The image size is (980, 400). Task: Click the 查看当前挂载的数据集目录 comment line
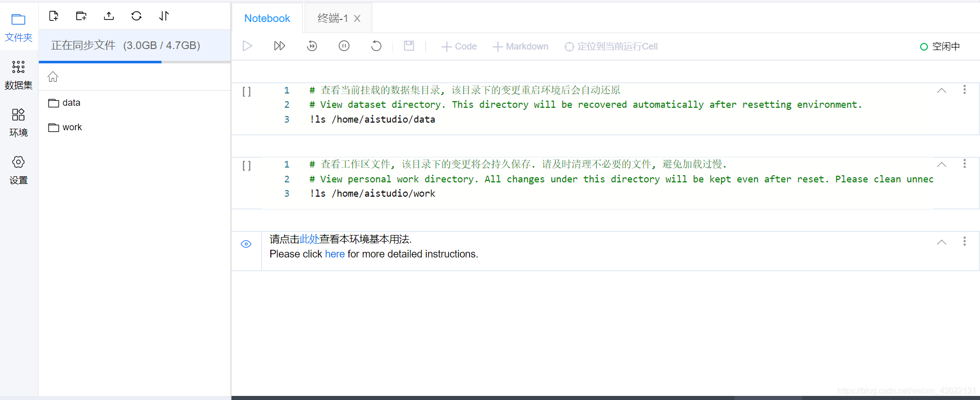point(465,90)
